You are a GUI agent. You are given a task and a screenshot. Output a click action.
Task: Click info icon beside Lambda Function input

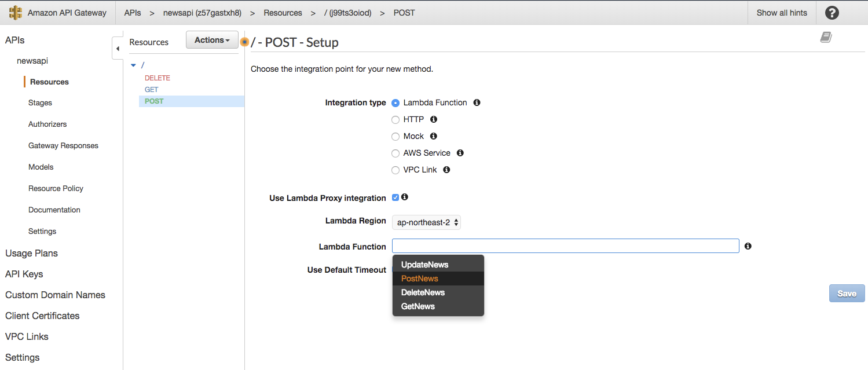[x=748, y=246]
